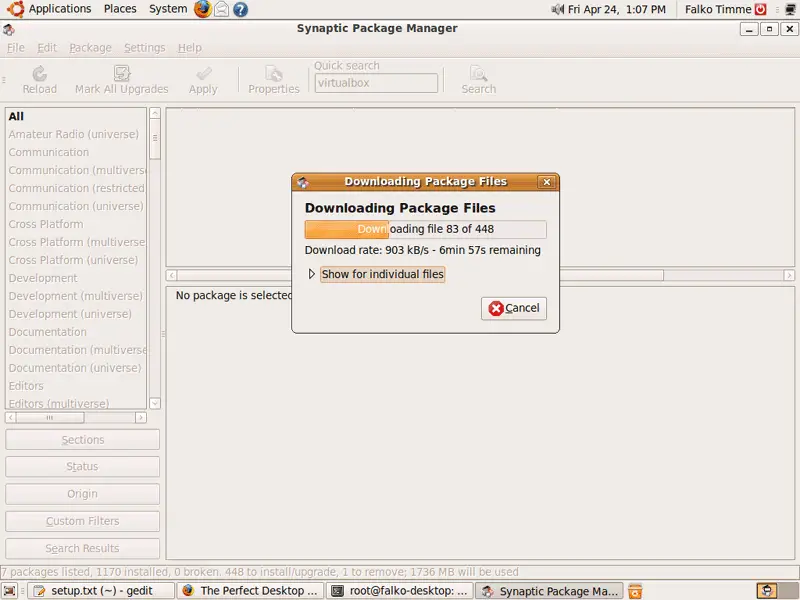Open the Applications menu
Viewport: 800px width, 600px height.
[x=60, y=9]
